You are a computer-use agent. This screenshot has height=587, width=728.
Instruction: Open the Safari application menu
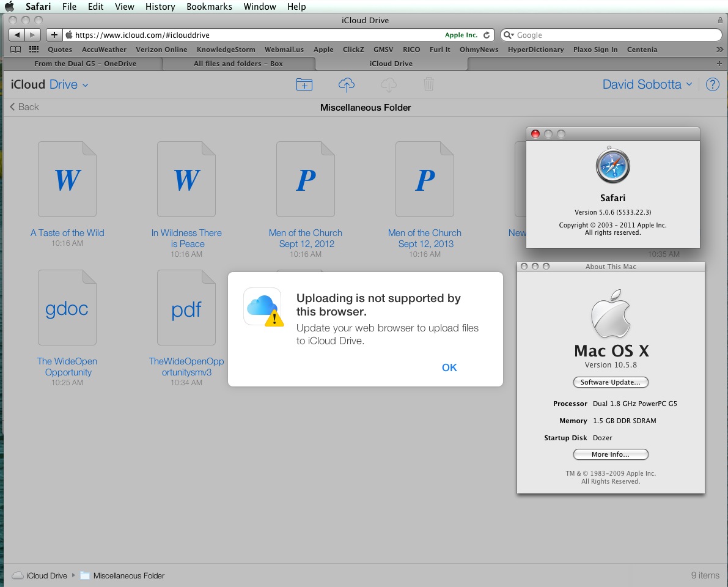click(x=38, y=7)
